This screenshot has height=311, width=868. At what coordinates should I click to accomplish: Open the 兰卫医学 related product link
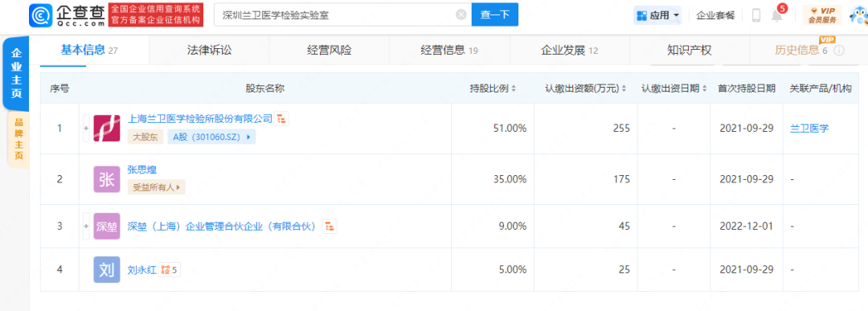(x=809, y=128)
